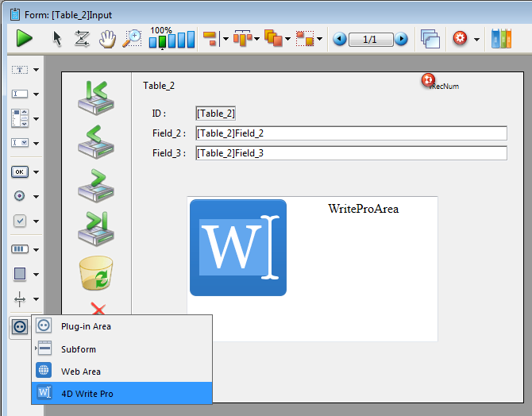
Task: Select the First Record navigation button
Action: click(96, 98)
